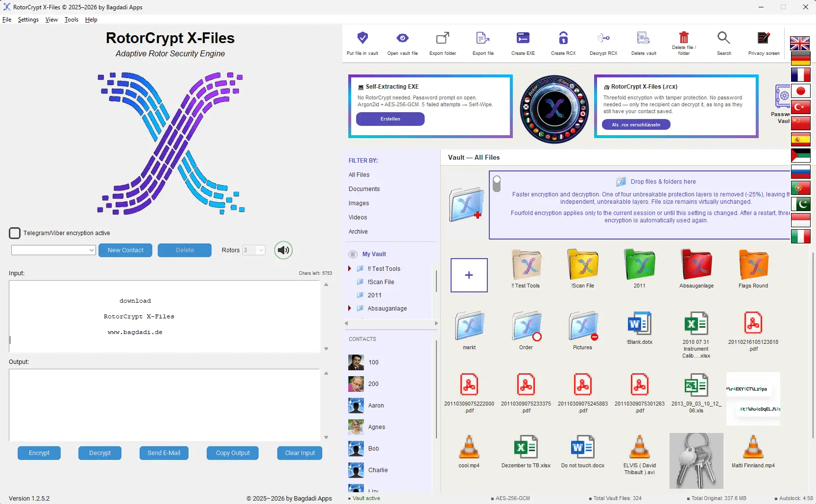Click Export file toolbar icon
This screenshot has height=504, width=816.
point(483,38)
